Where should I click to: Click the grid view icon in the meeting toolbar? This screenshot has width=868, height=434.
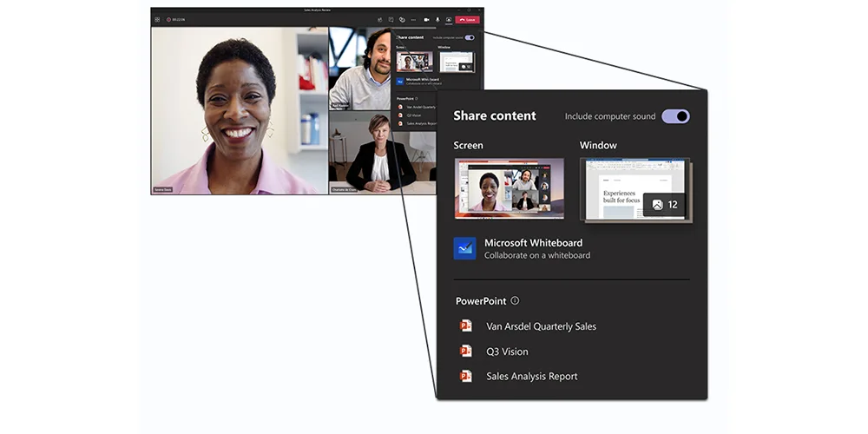pyautogui.click(x=157, y=19)
